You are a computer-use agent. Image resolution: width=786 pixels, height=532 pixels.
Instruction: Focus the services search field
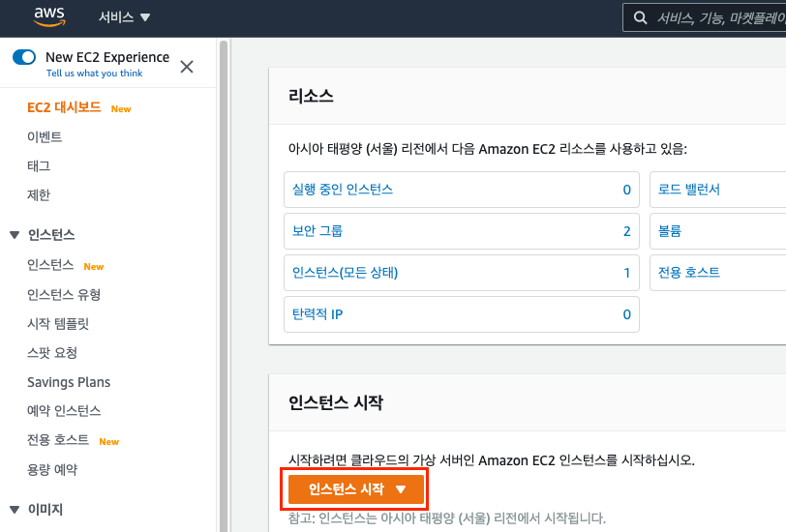pyautogui.click(x=705, y=18)
